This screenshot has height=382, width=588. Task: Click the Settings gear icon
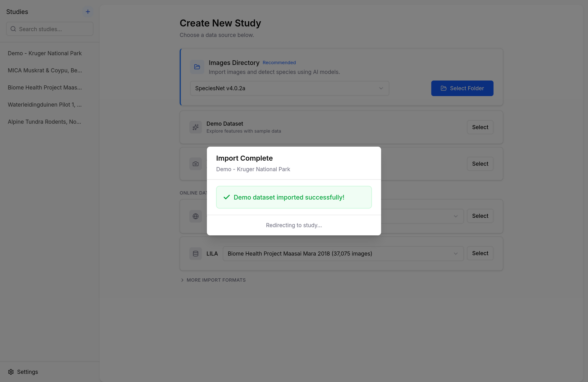[x=11, y=372]
